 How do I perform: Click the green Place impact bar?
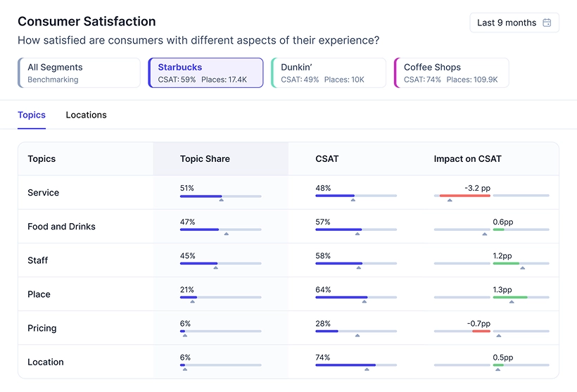pos(510,297)
